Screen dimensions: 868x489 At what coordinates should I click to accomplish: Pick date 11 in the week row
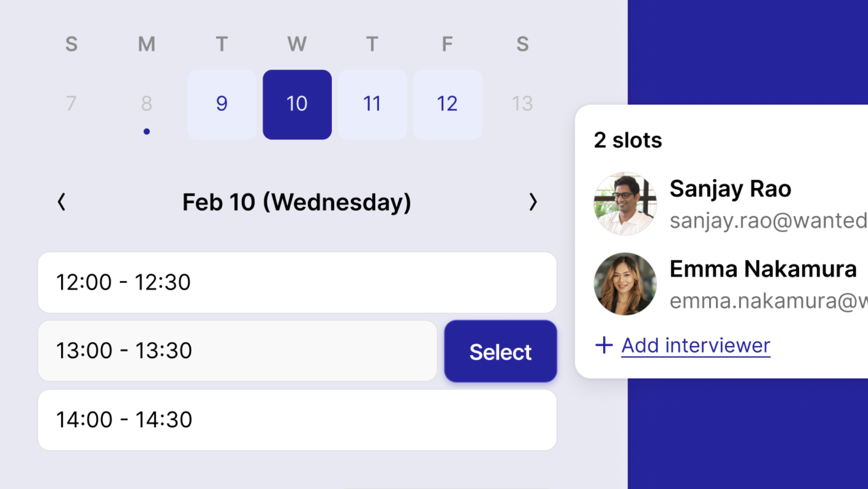372,104
